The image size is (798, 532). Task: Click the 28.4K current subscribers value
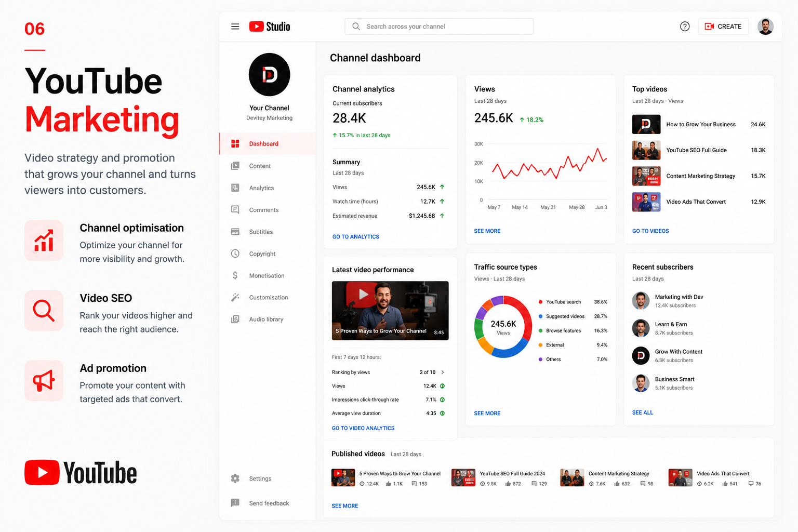350,118
